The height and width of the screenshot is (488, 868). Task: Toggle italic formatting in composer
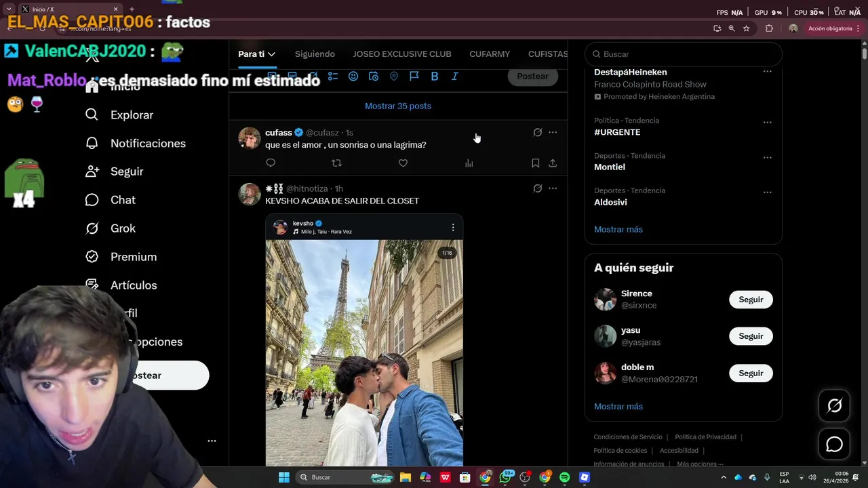[x=455, y=77]
